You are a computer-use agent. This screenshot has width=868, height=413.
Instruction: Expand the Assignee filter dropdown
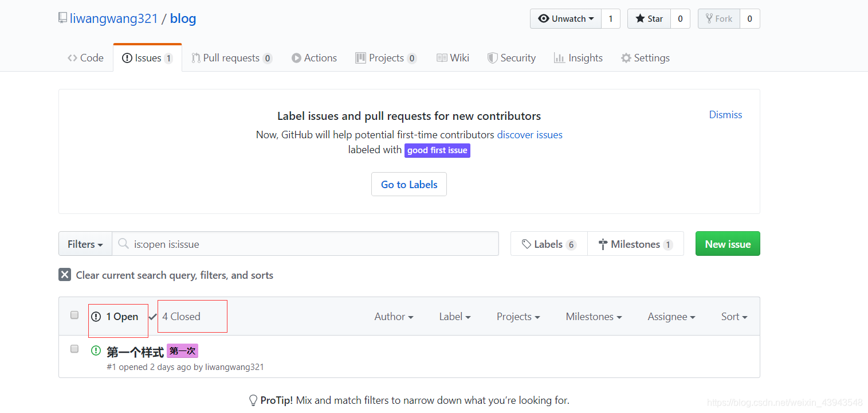coord(671,317)
